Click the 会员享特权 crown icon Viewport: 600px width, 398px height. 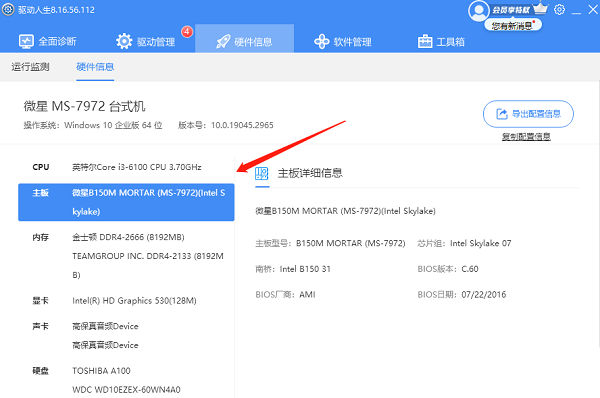(x=540, y=8)
